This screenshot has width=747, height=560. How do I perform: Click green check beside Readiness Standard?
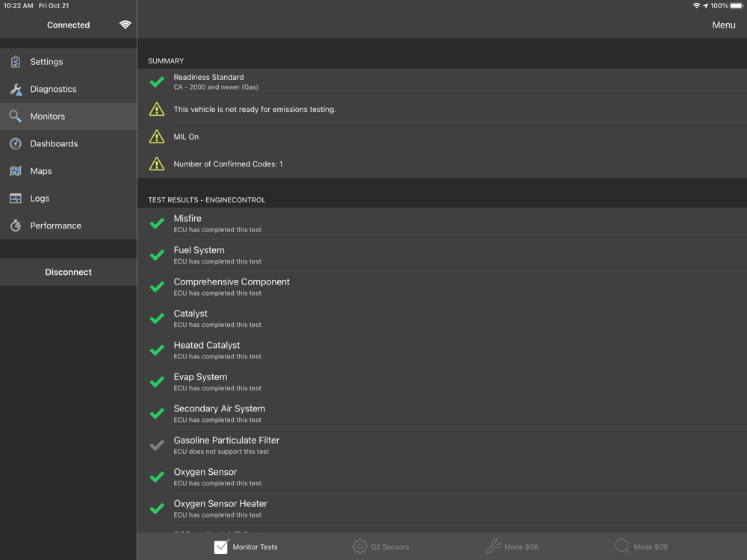[x=157, y=82]
